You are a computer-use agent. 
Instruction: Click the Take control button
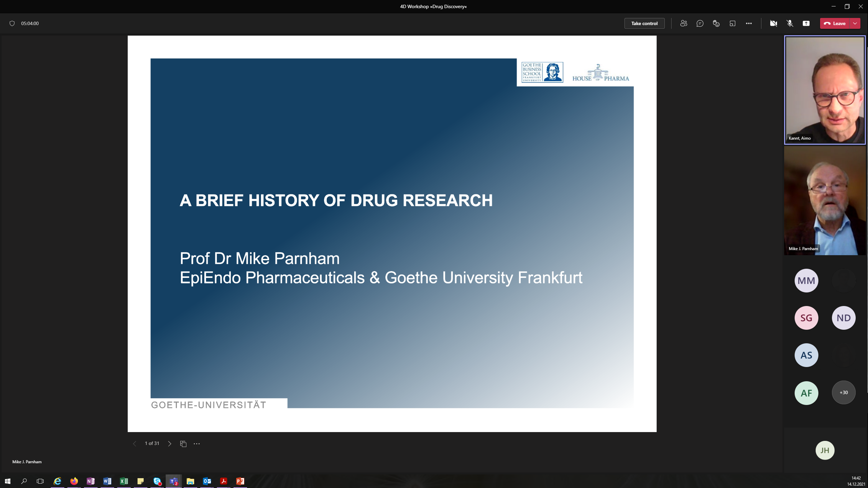pos(644,23)
